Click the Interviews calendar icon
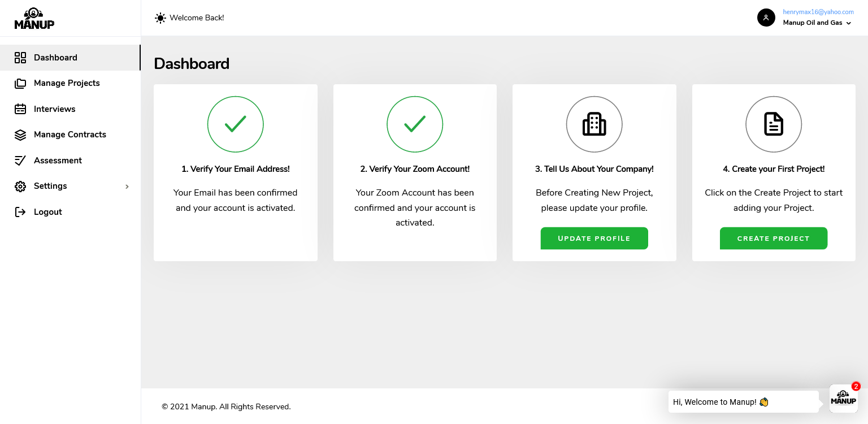 coord(20,109)
